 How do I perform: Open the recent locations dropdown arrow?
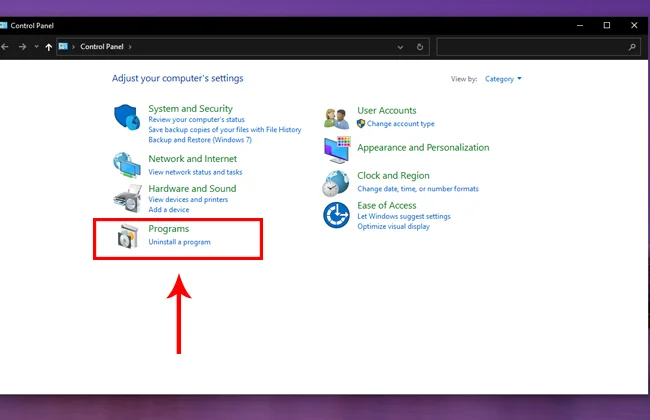click(x=37, y=46)
